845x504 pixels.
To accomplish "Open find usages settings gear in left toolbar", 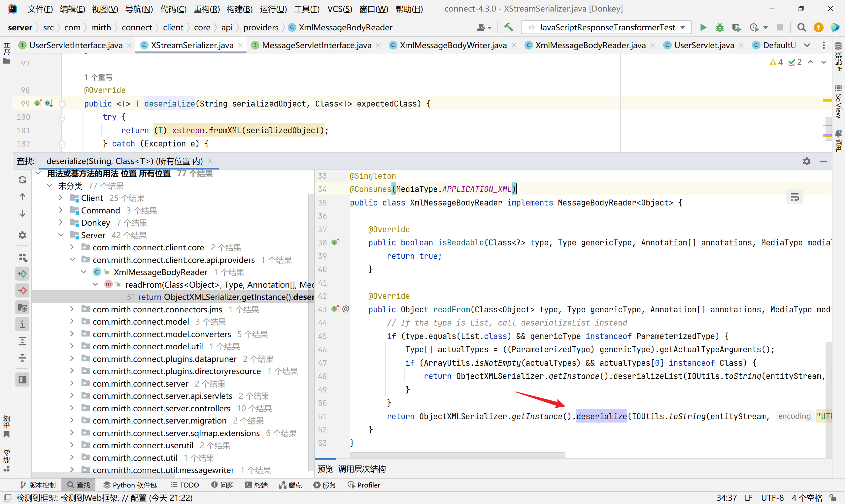I will (x=22, y=235).
